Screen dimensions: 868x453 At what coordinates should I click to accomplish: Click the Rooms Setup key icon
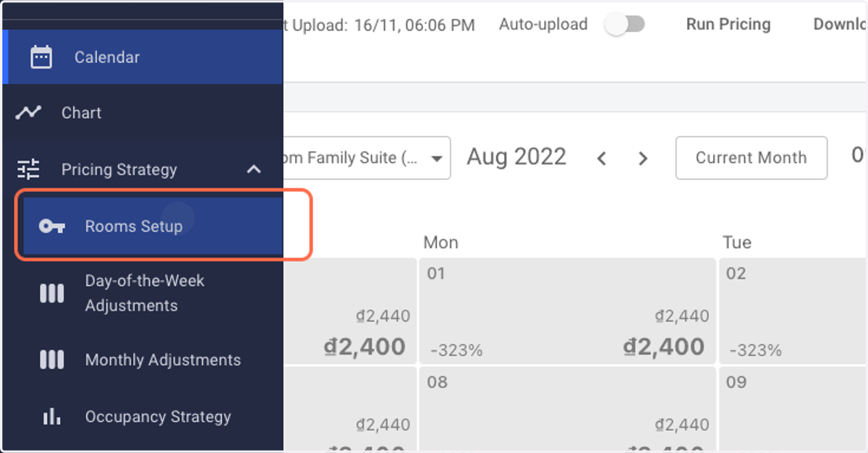pos(52,226)
